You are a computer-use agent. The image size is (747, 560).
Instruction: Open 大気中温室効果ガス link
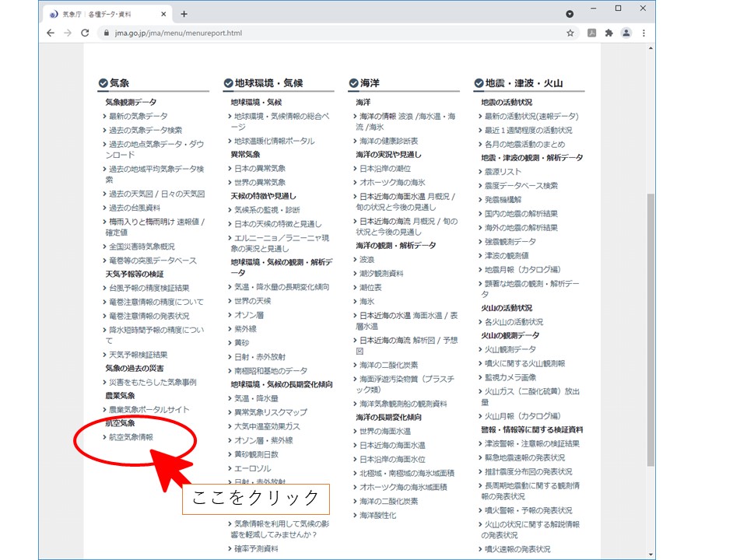point(267,427)
